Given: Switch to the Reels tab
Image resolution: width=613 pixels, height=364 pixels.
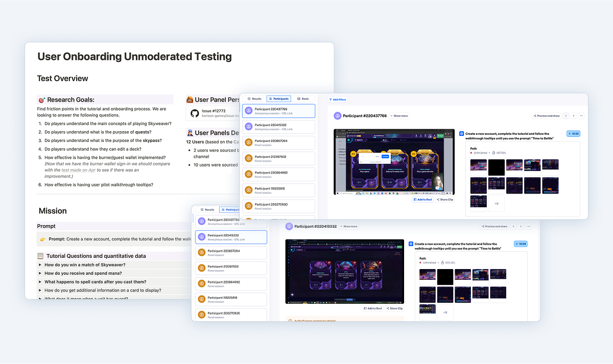Looking at the screenshot, I should (x=303, y=99).
